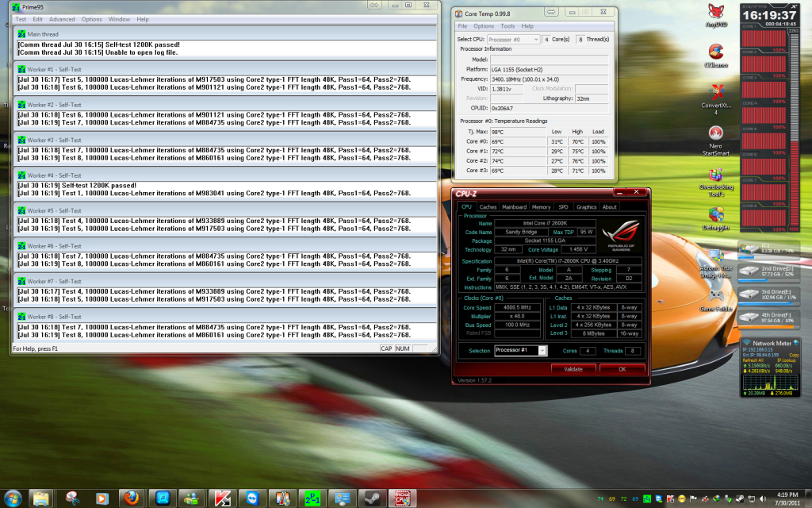Switch to the Graphics tab in CPU-Z
The height and width of the screenshot is (508, 812).
pyautogui.click(x=586, y=207)
